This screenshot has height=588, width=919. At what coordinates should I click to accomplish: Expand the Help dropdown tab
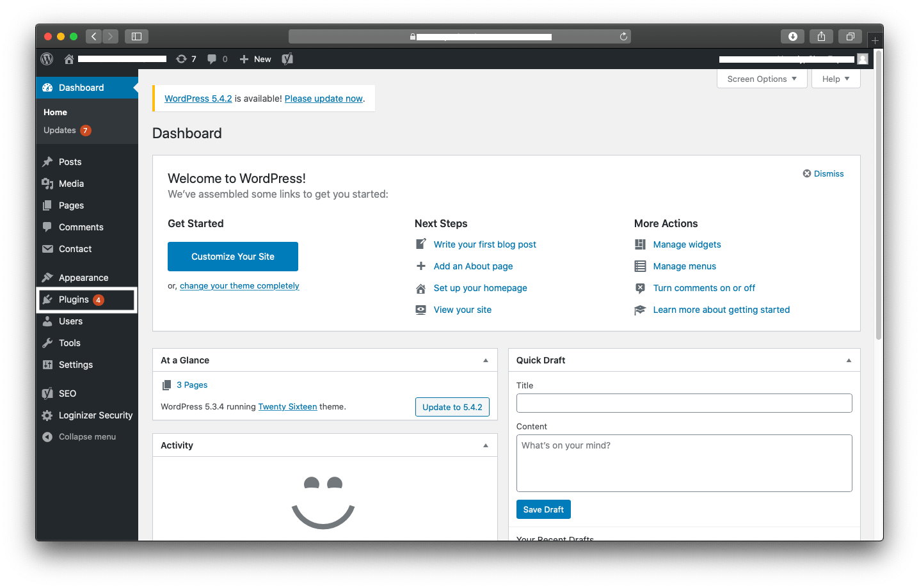click(x=836, y=79)
